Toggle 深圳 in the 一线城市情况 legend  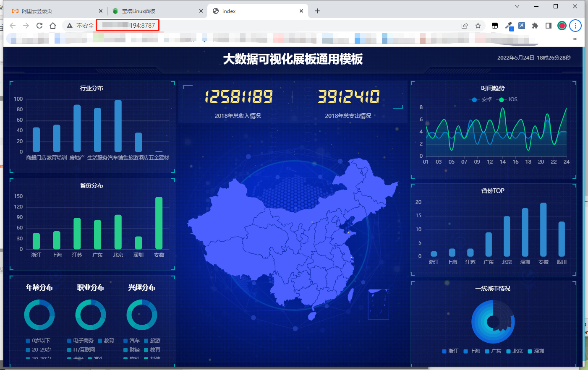536,351
